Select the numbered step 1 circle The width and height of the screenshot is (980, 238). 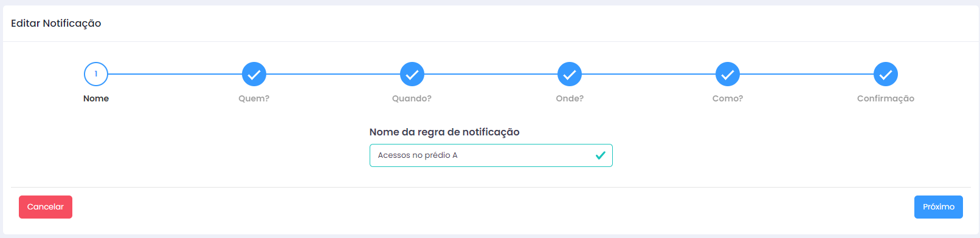96,74
